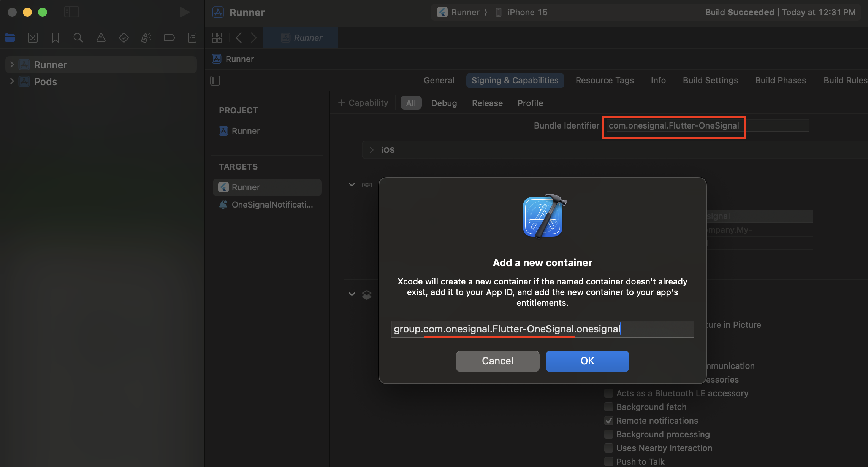The width and height of the screenshot is (868, 467).
Task: Select the Release configuration filter
Action: point(487,103)
